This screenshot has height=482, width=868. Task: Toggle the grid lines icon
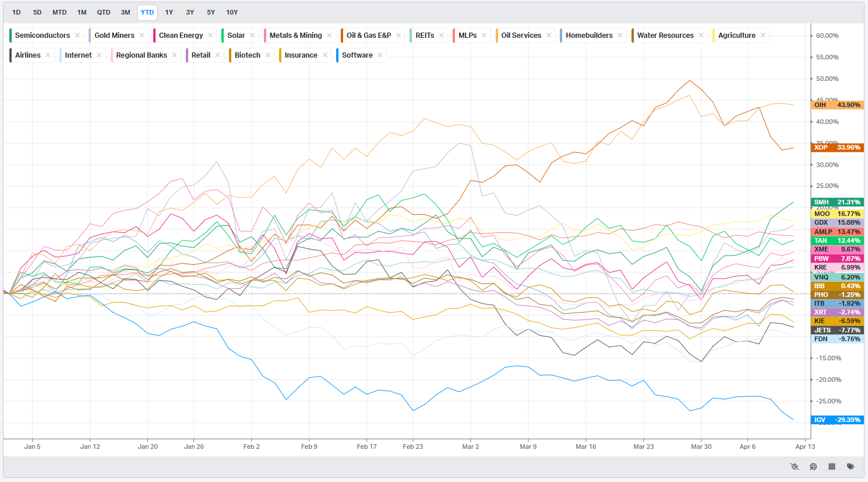click(x=832, y=466)
